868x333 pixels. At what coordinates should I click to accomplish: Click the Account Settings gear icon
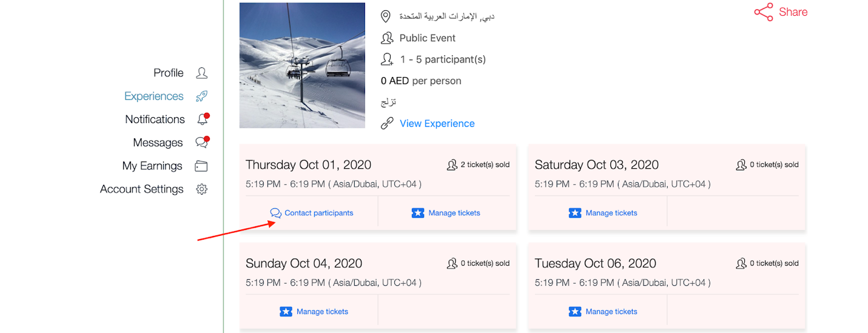(202, 189)
